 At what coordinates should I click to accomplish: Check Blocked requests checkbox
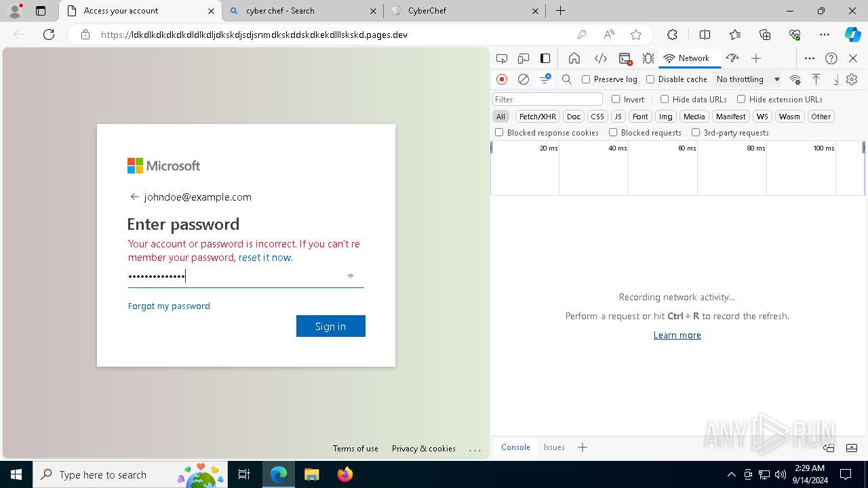point(613,132)
